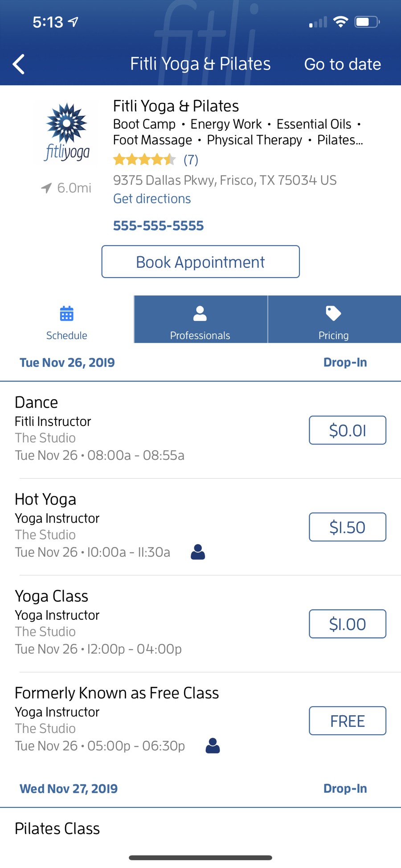
Task: Call the 555-555-5555 phone number
Action: tap(158, 226)
